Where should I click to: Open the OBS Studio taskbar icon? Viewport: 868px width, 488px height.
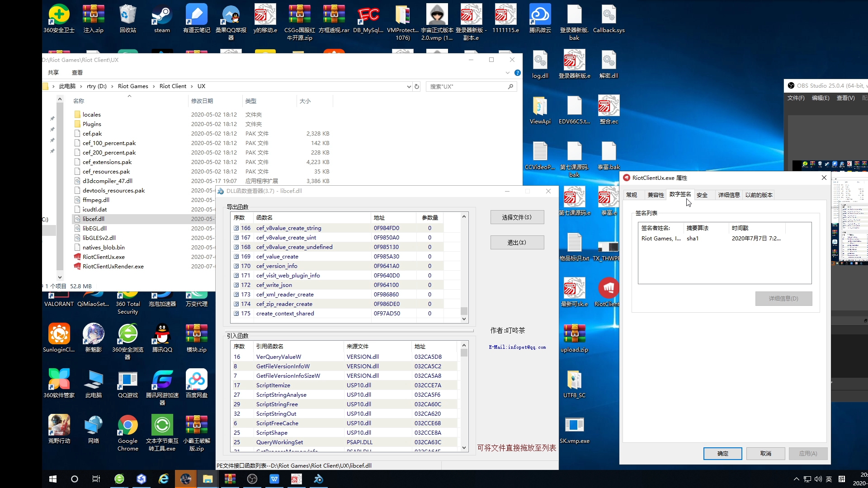[252, 479]
